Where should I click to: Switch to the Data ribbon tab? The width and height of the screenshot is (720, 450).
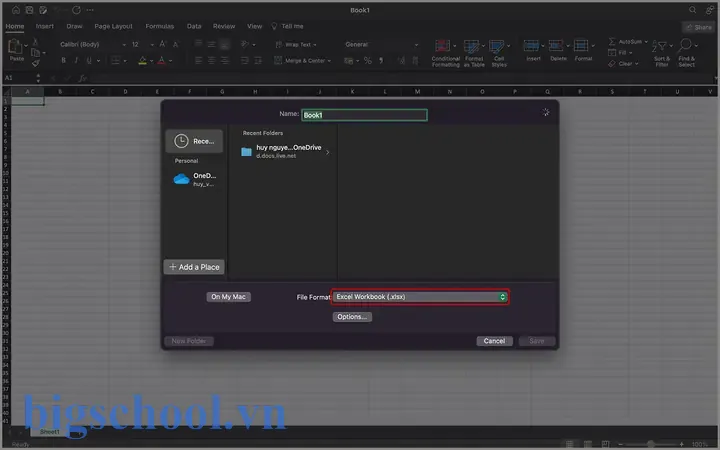pyautogui.click(x=194, y=26)
